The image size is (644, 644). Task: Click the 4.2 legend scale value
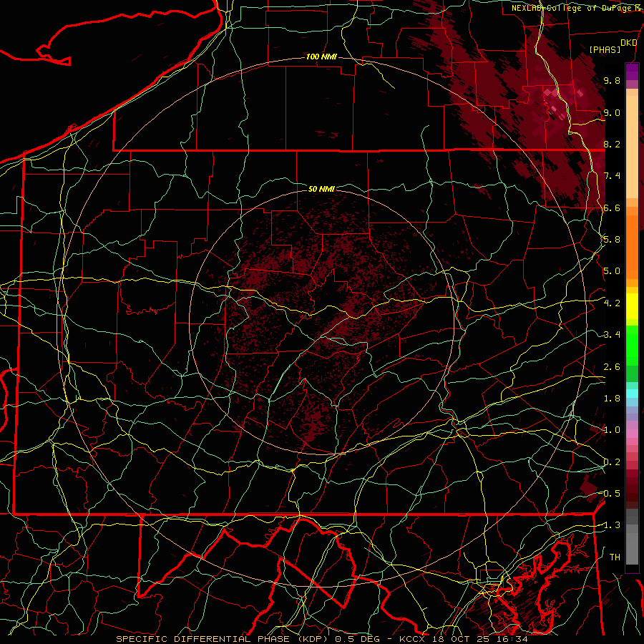click(612, 303)
